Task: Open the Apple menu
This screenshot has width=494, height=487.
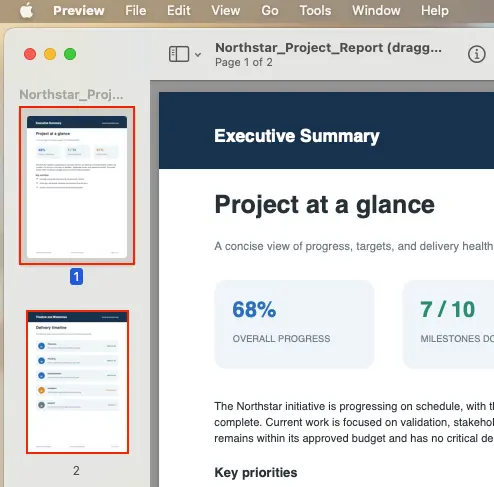Action: (x=26, y=10)
